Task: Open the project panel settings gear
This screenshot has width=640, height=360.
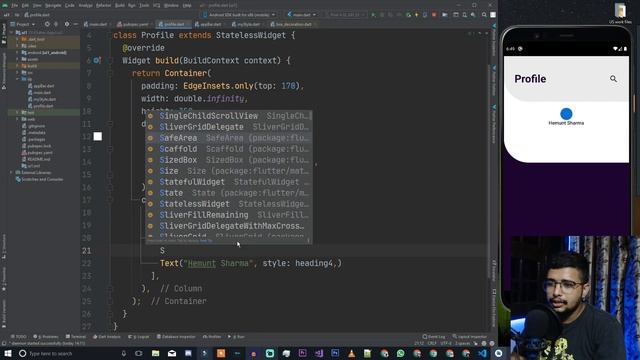Action: click(x=67, y=24)
